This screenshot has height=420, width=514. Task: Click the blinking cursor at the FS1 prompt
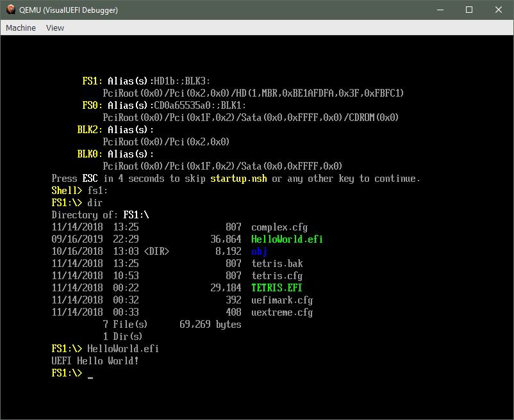(92, 373)
